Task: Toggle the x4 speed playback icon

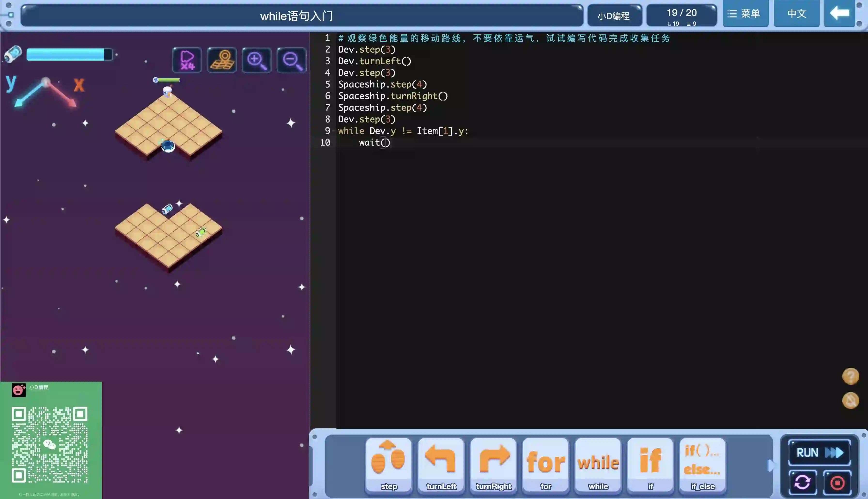Action: pyautogui.click(x=187, y=60)
